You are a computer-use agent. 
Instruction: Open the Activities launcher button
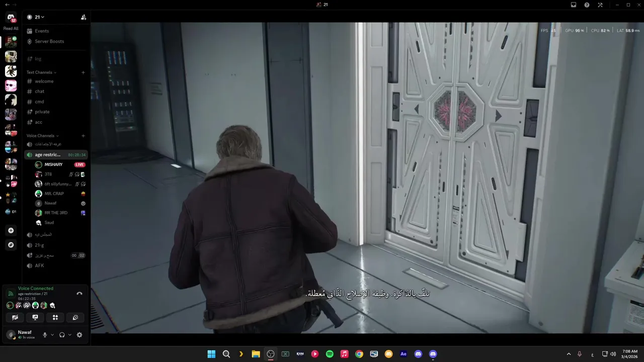tap(55, 317)
